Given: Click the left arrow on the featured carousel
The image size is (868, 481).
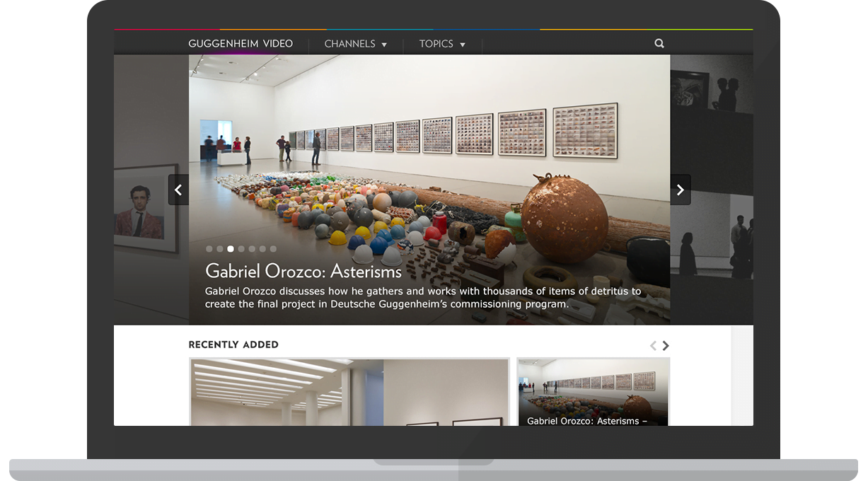Looking at the screenshot, I should pos(178,190).
